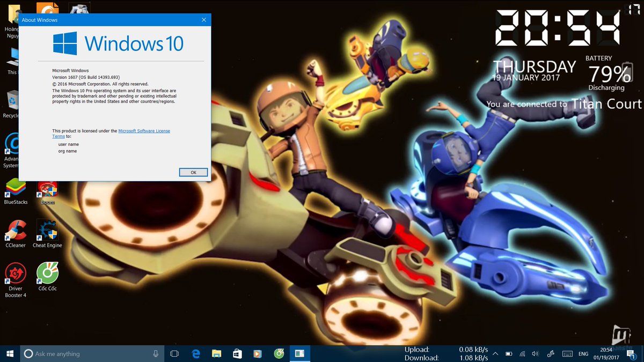Launch Cốc Cốc browser desktop icon

point(47,277)
